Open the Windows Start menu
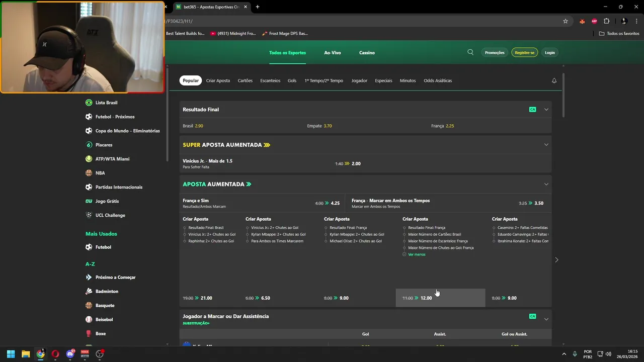Image resolution: width=644 pixels, height=362 pixels. click(x=11, y=354)
